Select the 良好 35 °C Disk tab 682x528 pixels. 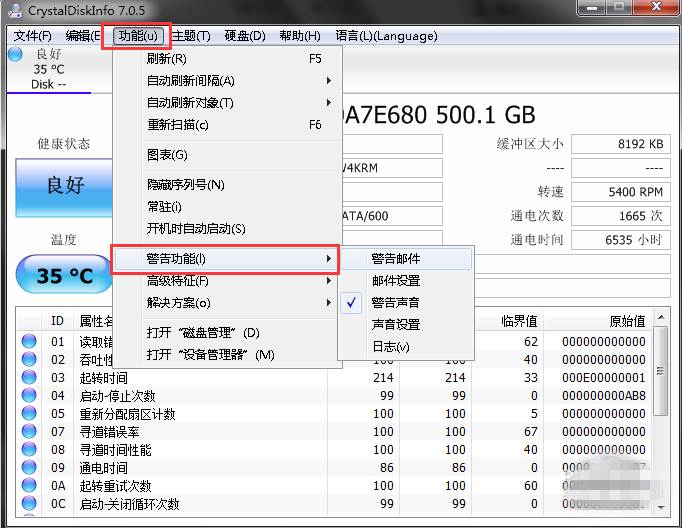49,69
